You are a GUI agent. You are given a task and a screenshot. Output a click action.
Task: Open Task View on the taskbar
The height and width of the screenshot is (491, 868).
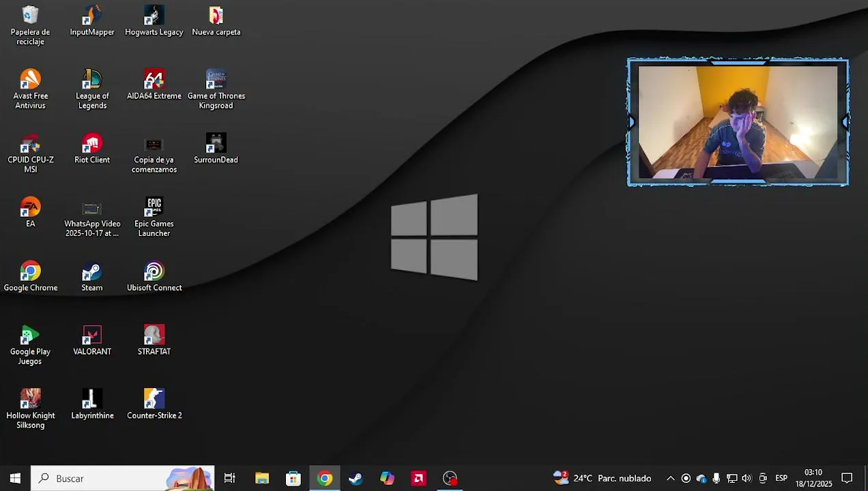(230, 478)
